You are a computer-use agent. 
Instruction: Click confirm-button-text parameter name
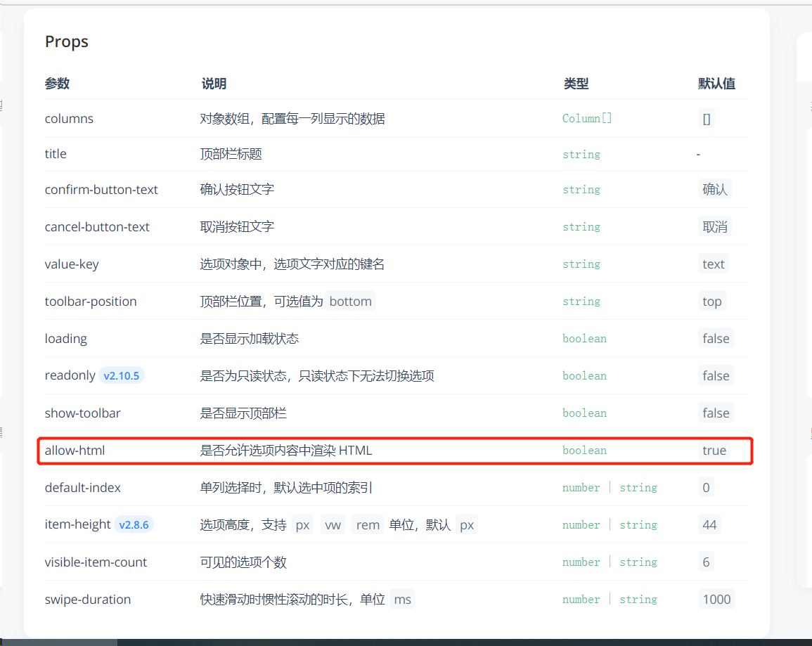(101, 190)
